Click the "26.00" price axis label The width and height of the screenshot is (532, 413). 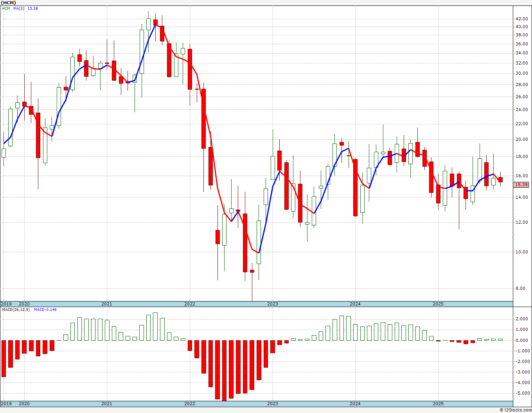tap(521, 97)
